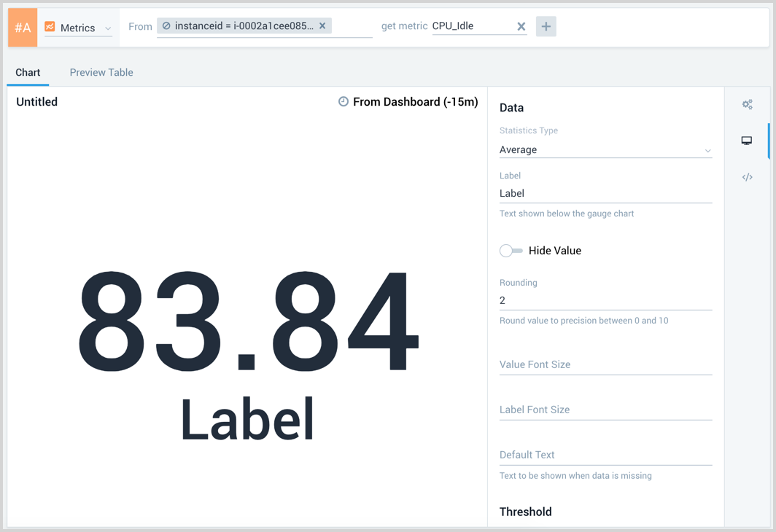This screenshot has width=776, height=532.
Task: Click the #A query badge
Action: click(x=22, y=26)
